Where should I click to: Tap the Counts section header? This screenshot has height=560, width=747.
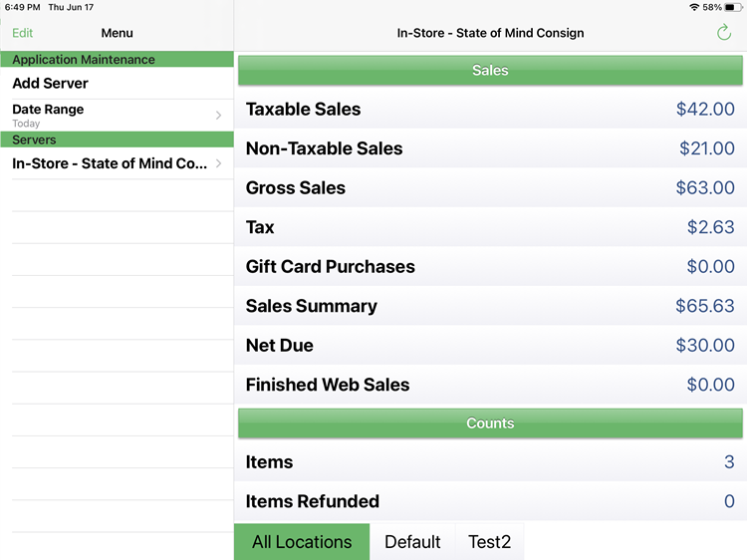pos(490,423)
